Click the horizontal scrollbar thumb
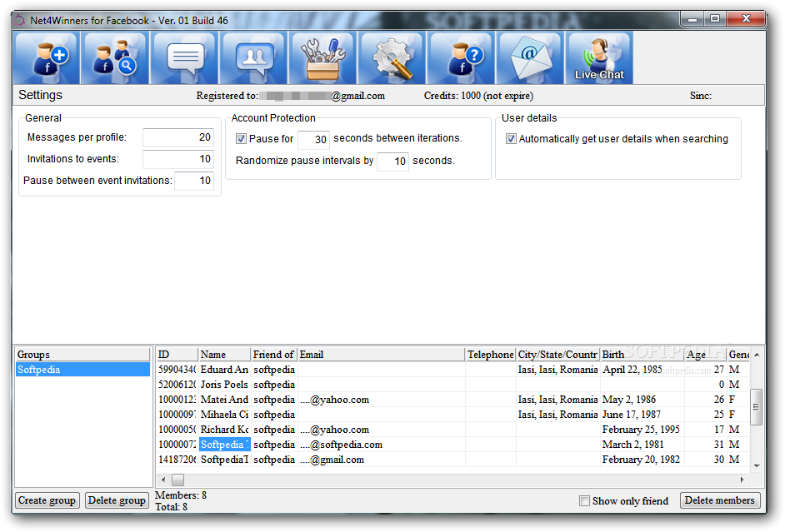Viewport: 785px width, 532px height. click(x=177, y=480)
